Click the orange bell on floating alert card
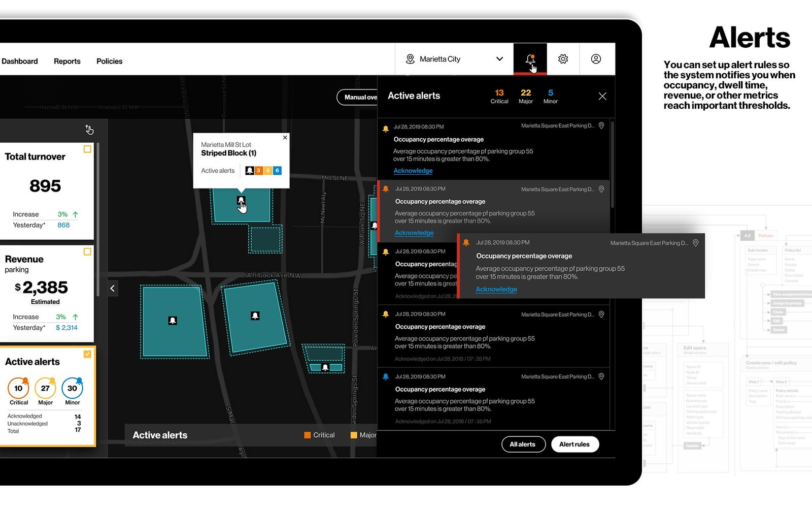This screenshot has height=508, width=812. coord(466,243)
